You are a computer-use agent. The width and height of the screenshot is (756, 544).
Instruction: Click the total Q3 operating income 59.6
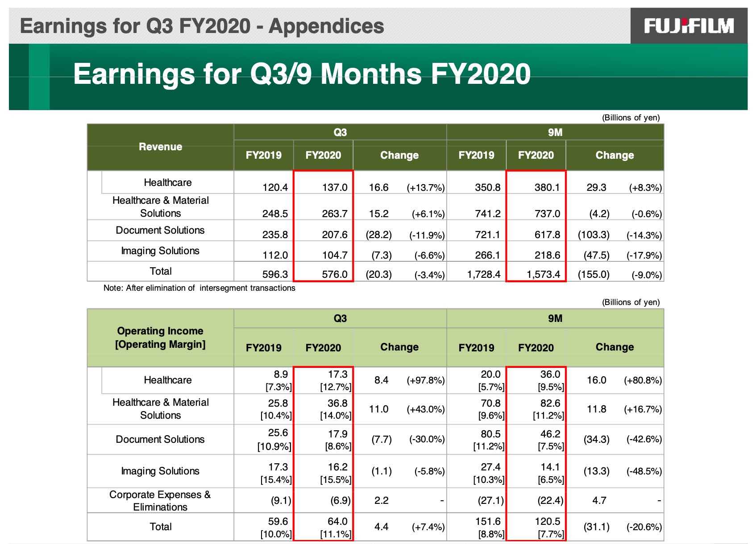point(278,521)
